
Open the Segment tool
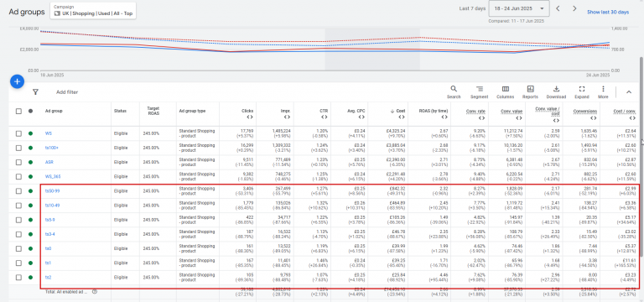[x=480, y=92]
